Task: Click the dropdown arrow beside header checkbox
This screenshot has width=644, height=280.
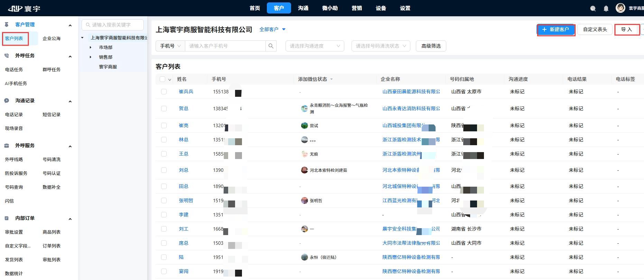Action: click(170, 80)
